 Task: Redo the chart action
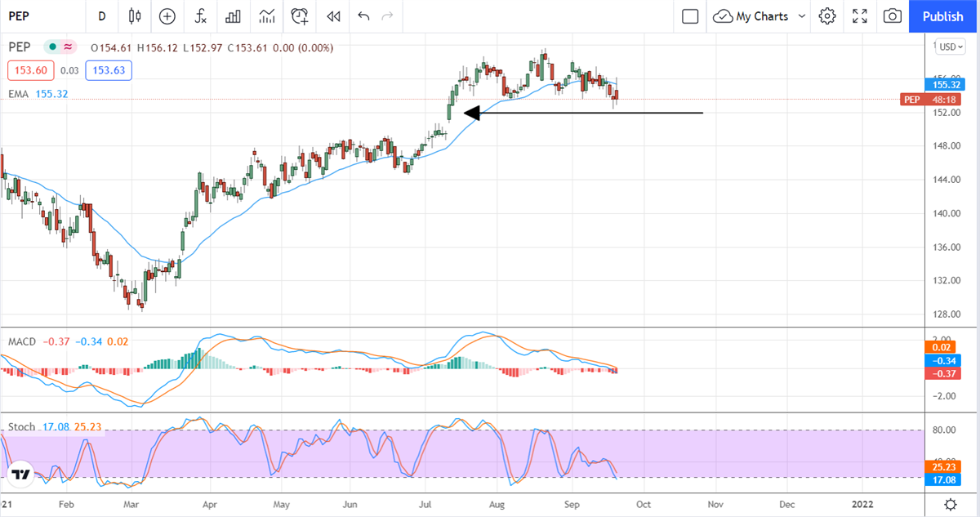coord(387,16)
